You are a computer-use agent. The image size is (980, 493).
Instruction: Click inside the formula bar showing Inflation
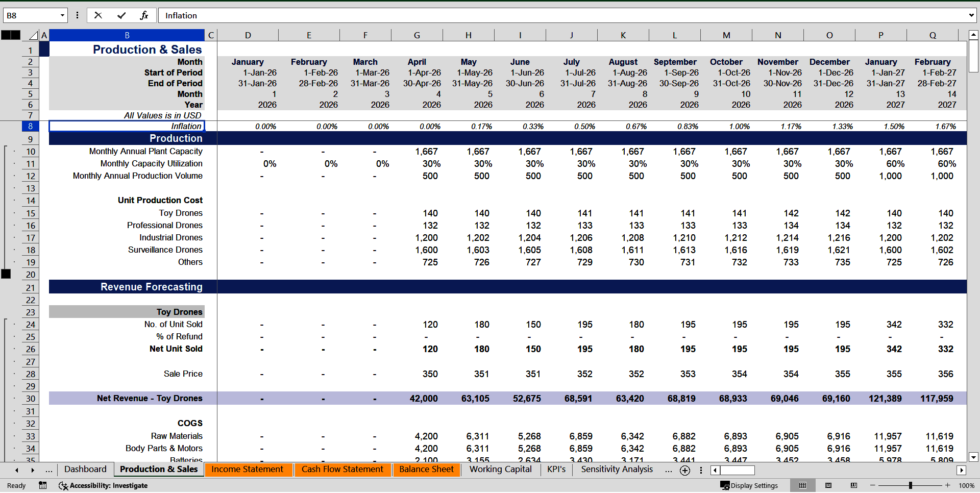point(561,15)
